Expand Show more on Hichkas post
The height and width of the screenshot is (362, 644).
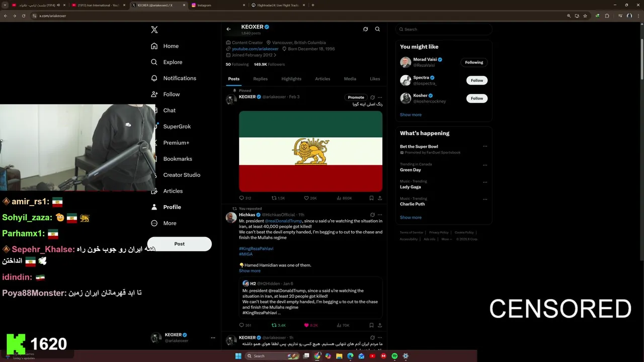pyautogui.click(x=250, y=270)
